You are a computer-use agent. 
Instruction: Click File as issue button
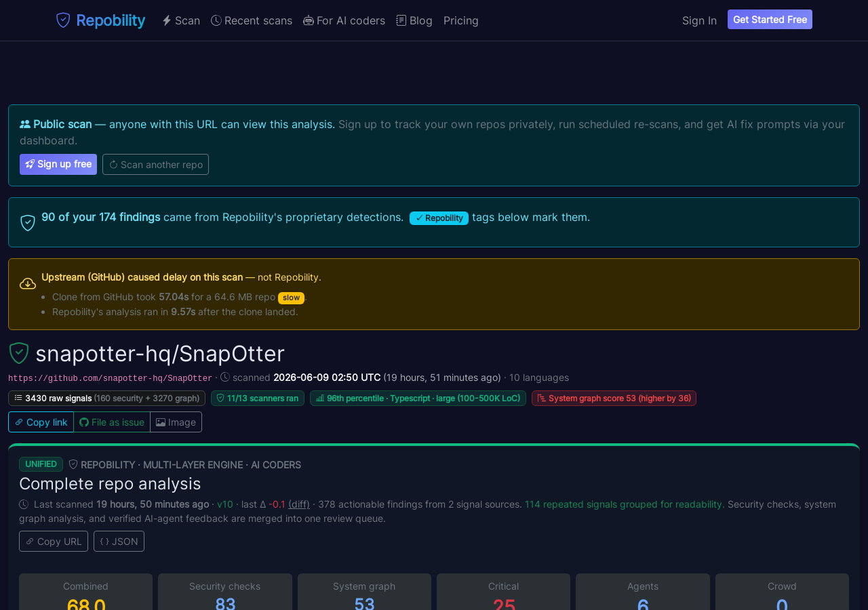pos(112,422)
